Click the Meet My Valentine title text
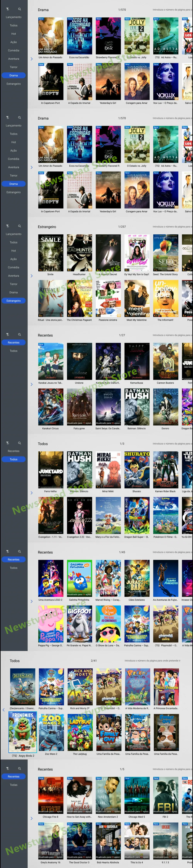 (x=137, y=320)
